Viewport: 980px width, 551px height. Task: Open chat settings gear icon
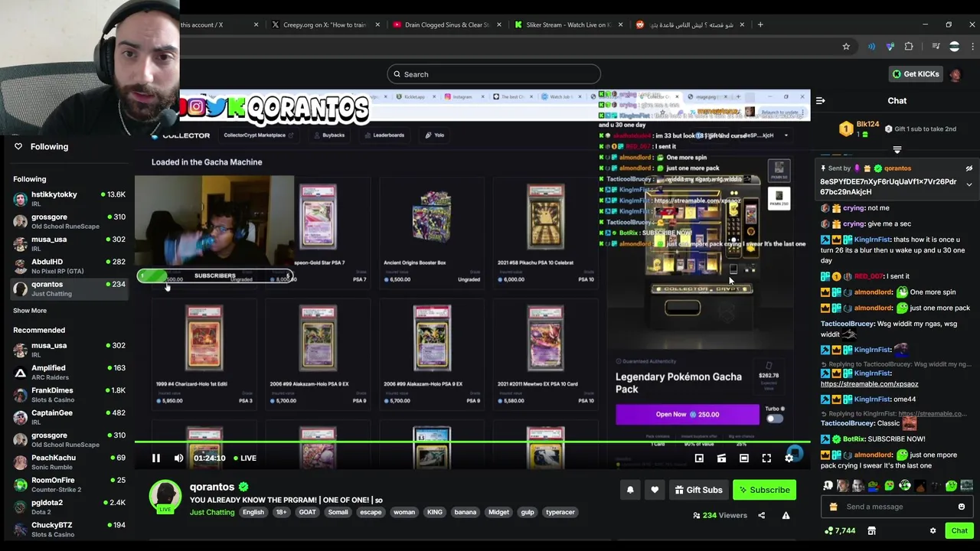coord(933,530)
